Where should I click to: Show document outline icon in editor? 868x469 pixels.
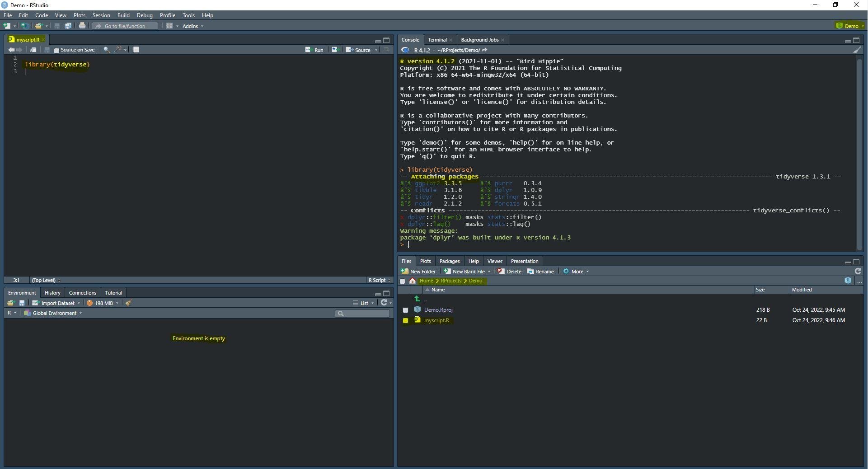[387, 50]
